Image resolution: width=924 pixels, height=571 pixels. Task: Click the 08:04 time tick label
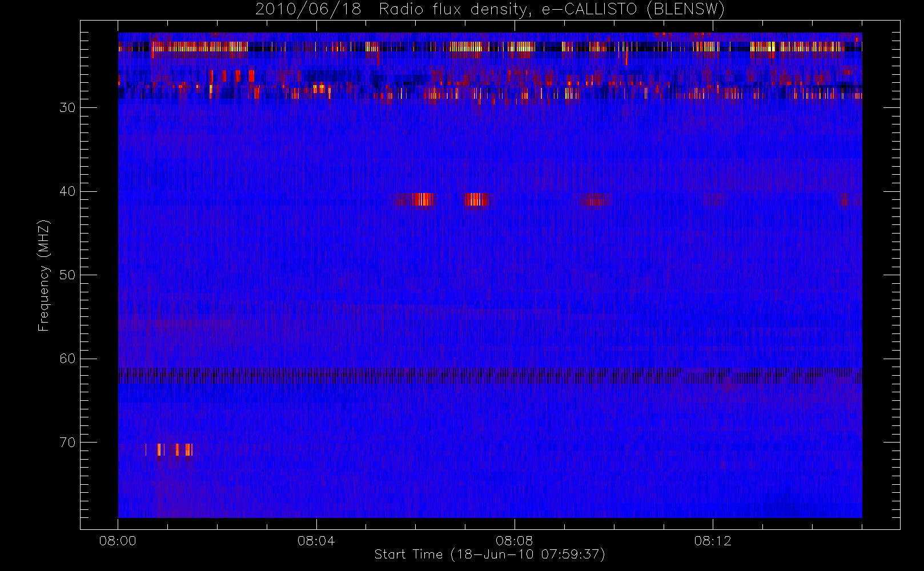[x=316, y=541]
